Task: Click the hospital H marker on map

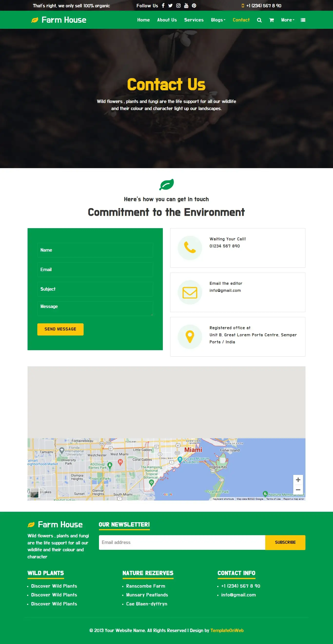Action: pos(120,462)
